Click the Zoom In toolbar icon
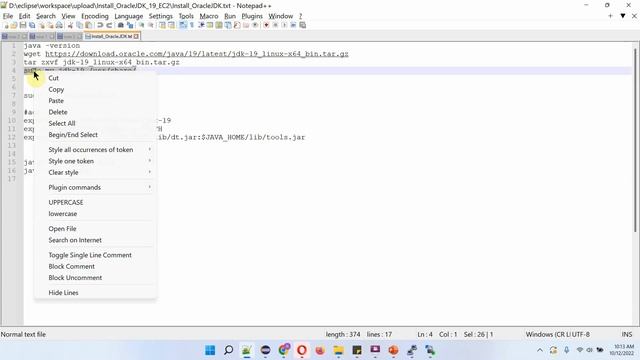 coord(141,25)
